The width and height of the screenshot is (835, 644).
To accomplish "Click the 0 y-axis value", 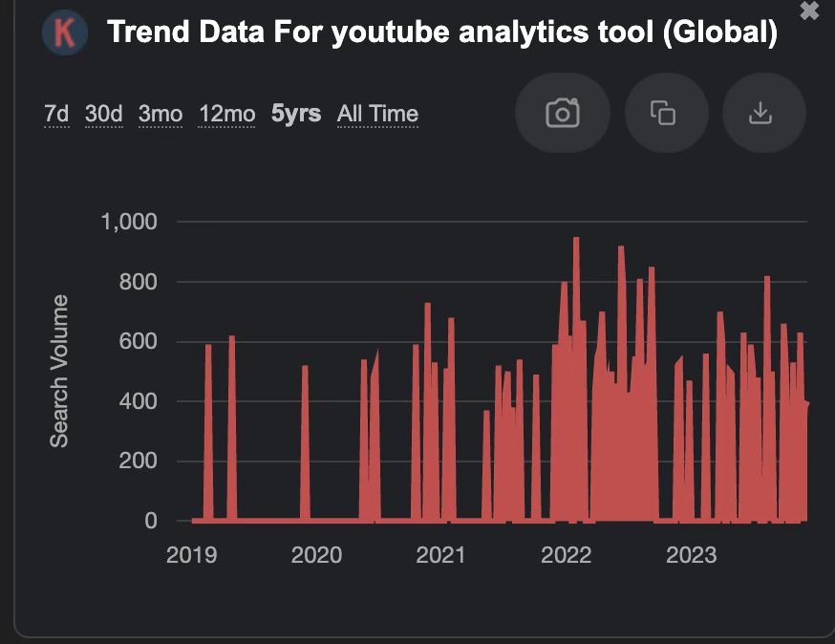I will click(151, 521).
